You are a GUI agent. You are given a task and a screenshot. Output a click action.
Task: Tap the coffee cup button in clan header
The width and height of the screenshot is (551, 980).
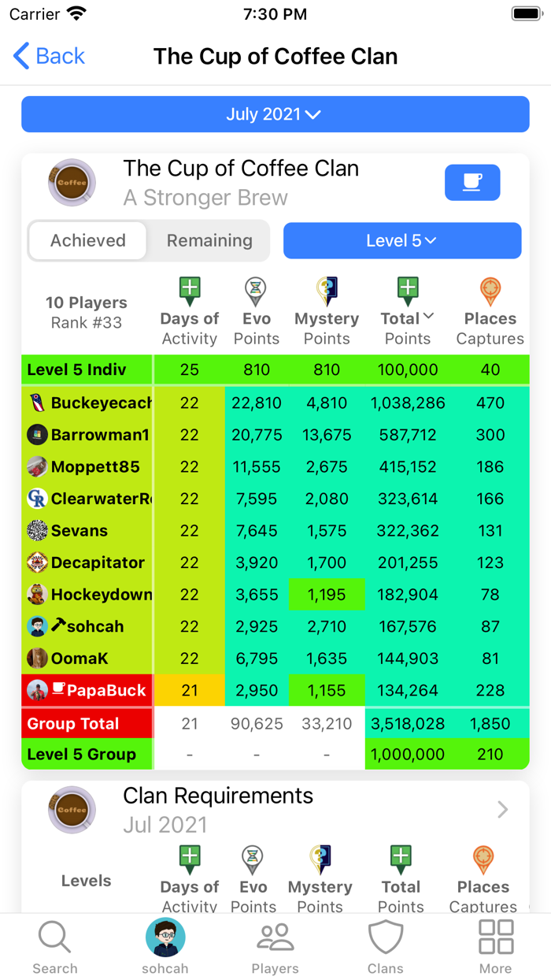pyautogui.click(x=472, y=183)
